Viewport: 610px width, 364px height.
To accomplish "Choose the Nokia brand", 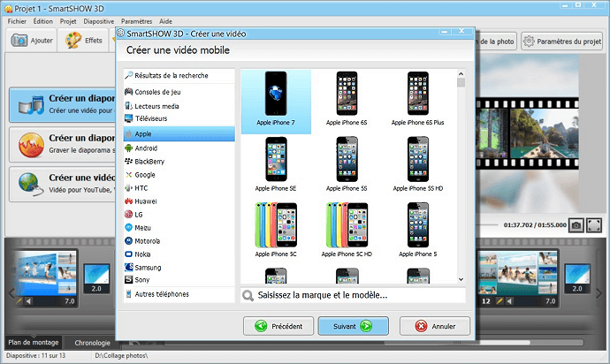I will [179, 254].
